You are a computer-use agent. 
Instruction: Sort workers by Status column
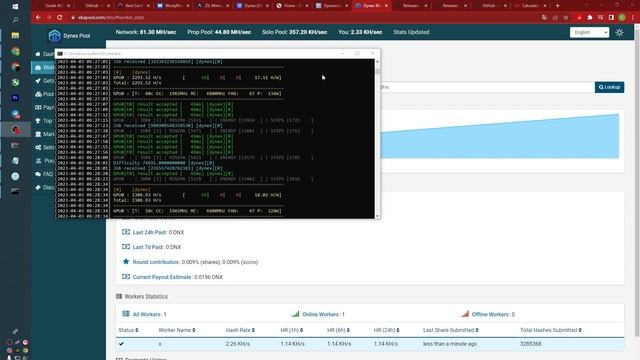(x=128, y=330)
